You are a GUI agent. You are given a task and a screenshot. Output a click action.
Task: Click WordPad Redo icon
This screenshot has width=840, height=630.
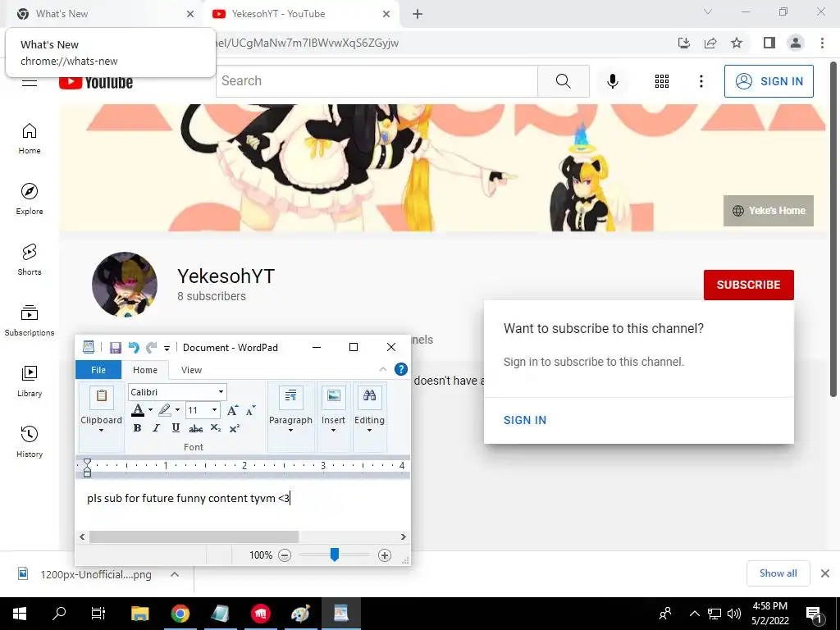(x=152, y=348)
